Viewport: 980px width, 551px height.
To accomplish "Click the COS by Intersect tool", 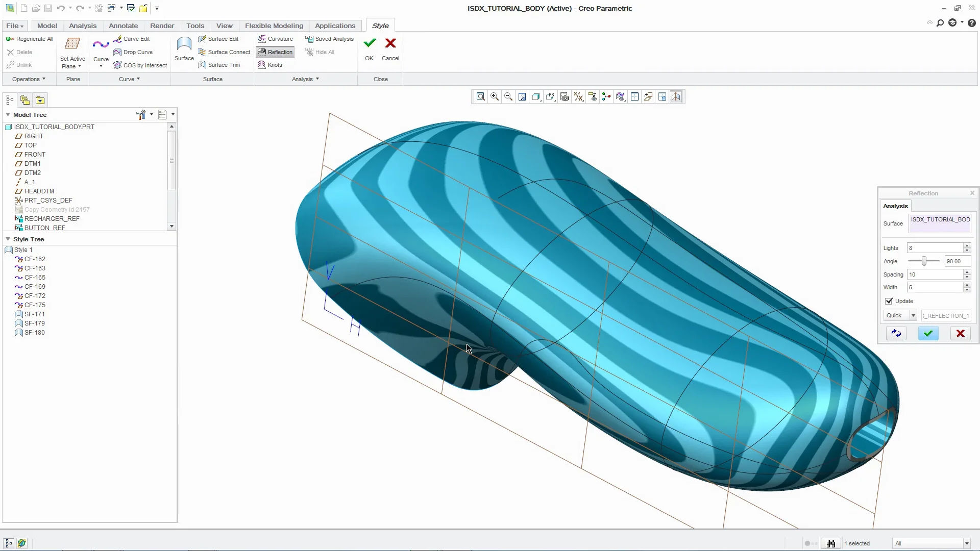I will 140,65.
